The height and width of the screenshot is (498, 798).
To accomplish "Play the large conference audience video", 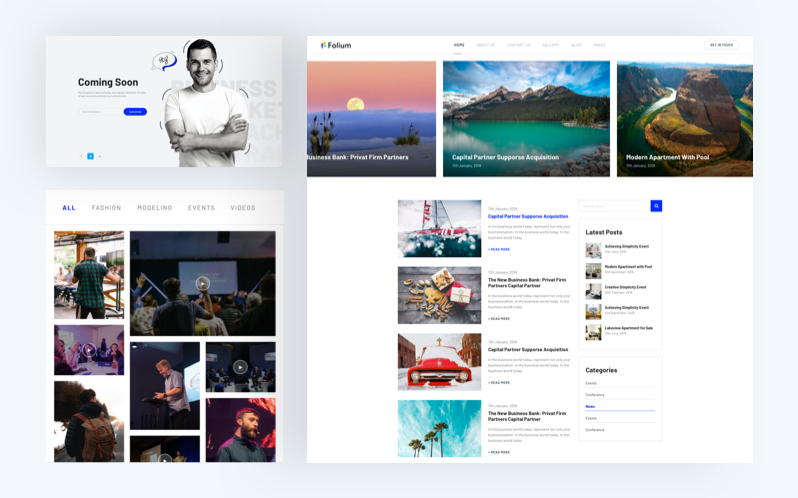I will tap(202, 284).
